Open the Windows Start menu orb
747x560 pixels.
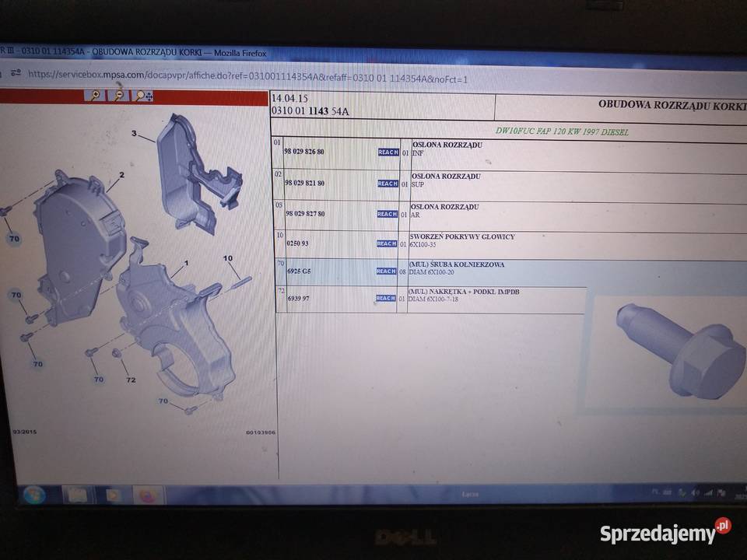34,495
